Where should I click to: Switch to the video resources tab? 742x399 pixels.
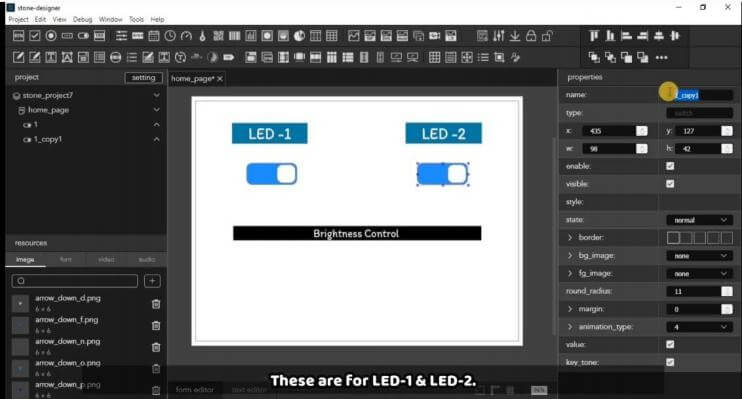coord(106,259)
